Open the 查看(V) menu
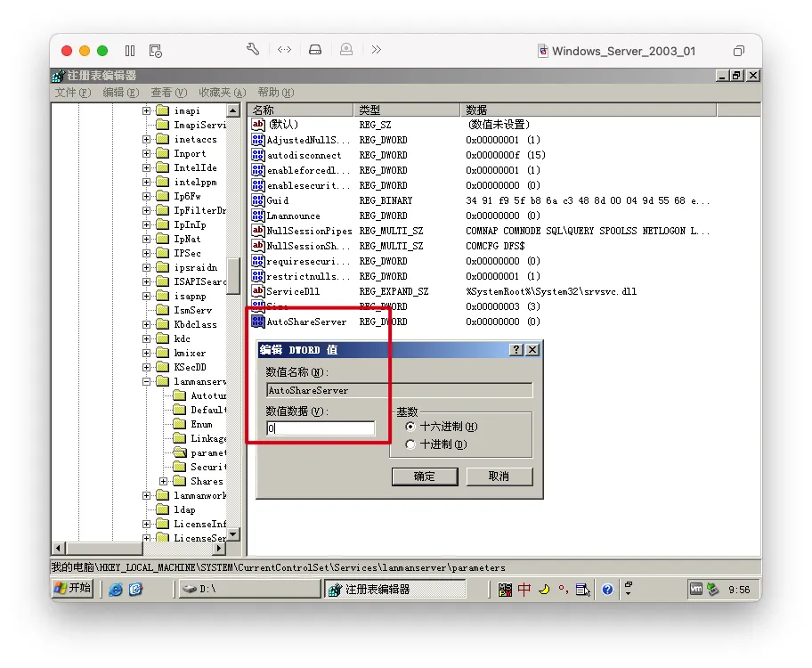The height and width of the screenshot is (668, 812). click(169, 93)
